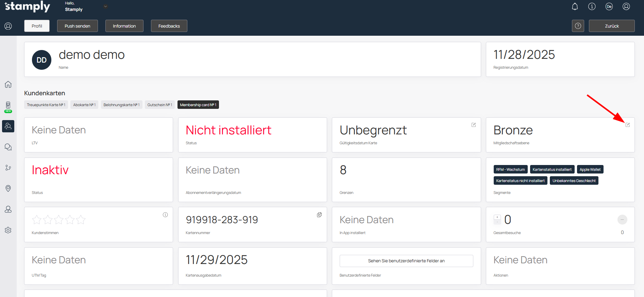Open the De language selector
Image resolution: width=644 pixels, height=297 pixels.
(x=609, y=6)
